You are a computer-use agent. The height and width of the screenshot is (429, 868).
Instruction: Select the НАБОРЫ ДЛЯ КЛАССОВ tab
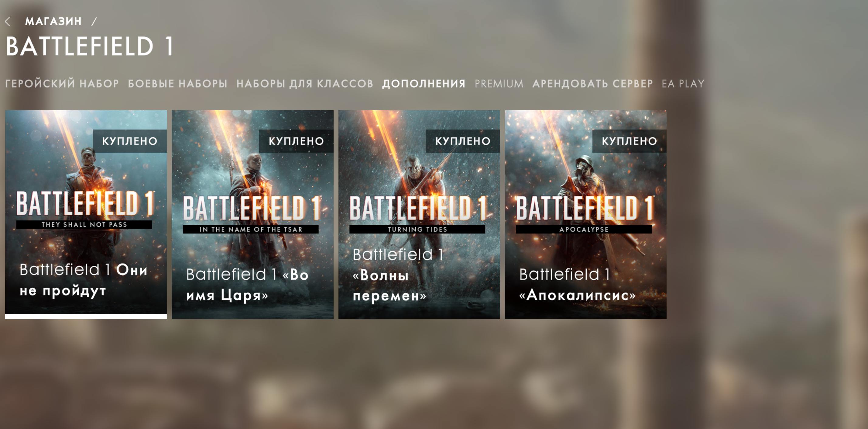point(305,83)
